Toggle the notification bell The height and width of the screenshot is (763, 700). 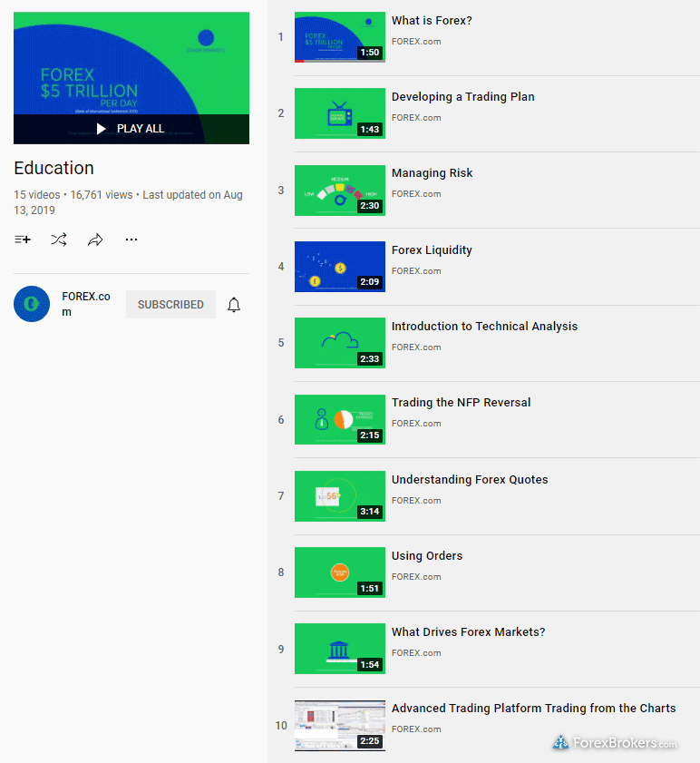pyautogui.click(x=234, y=305)
